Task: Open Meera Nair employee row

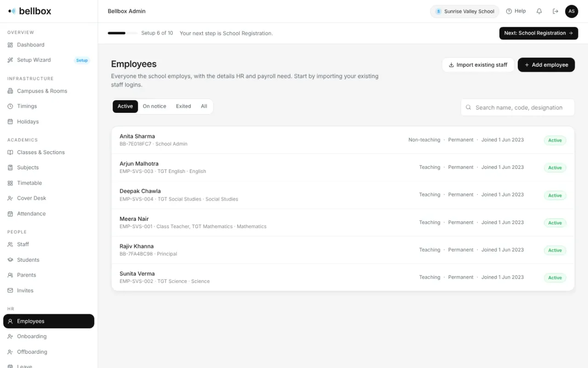Action: 343,223
